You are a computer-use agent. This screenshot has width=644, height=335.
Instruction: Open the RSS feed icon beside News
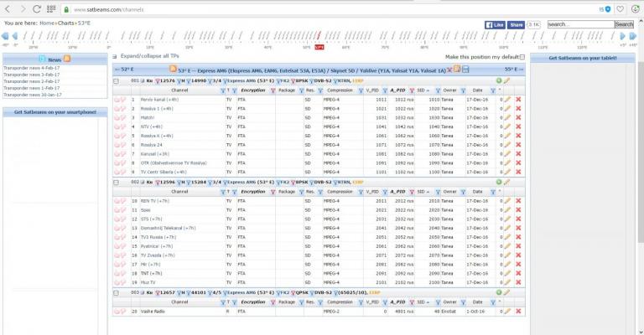point(67,59)
